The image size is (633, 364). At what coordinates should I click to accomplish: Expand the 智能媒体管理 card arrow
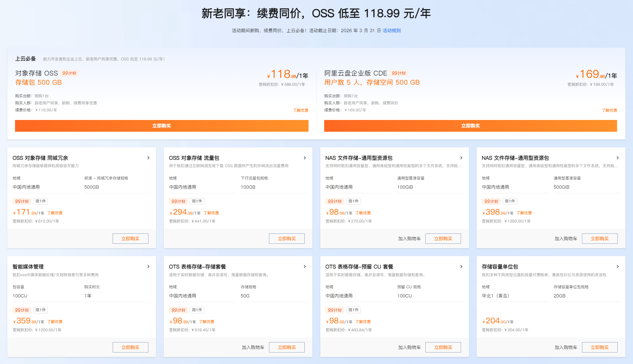point(148,267)
